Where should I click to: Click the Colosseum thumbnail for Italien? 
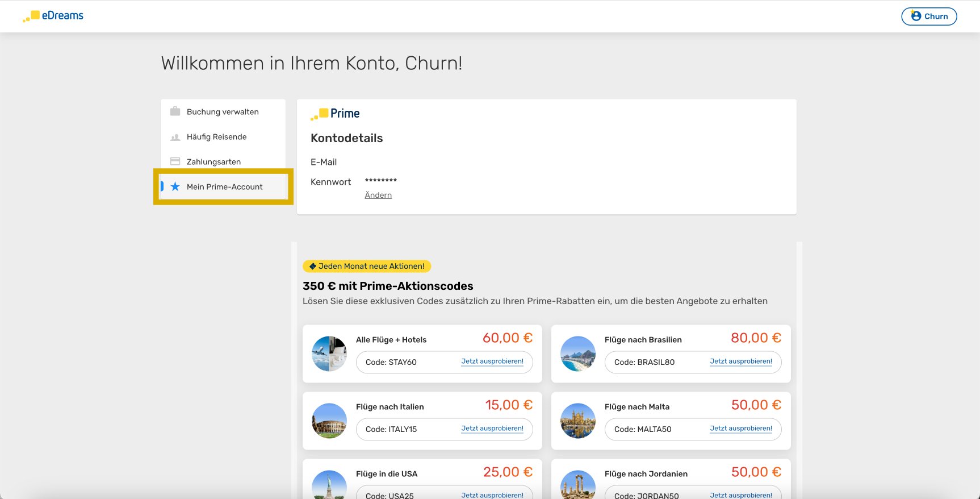pos(329,421)
